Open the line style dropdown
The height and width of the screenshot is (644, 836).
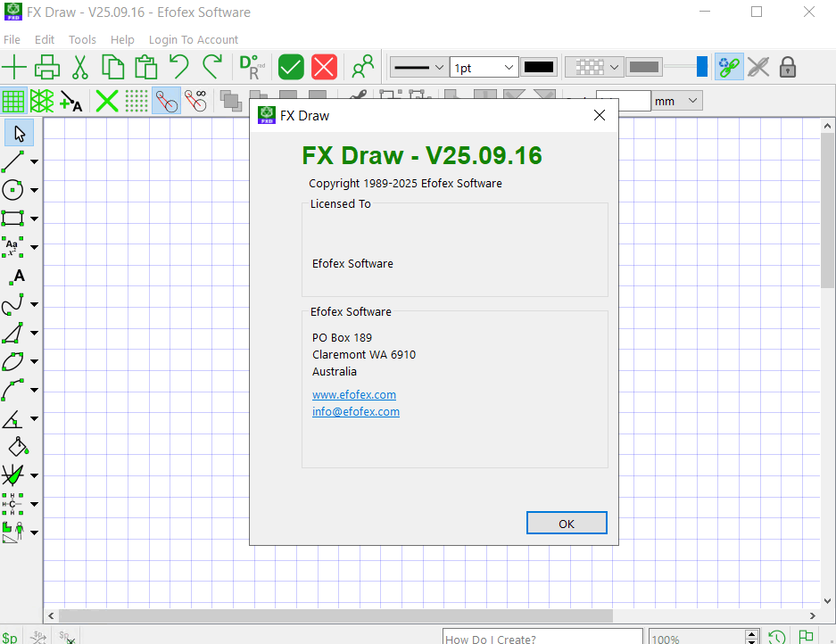419,68
